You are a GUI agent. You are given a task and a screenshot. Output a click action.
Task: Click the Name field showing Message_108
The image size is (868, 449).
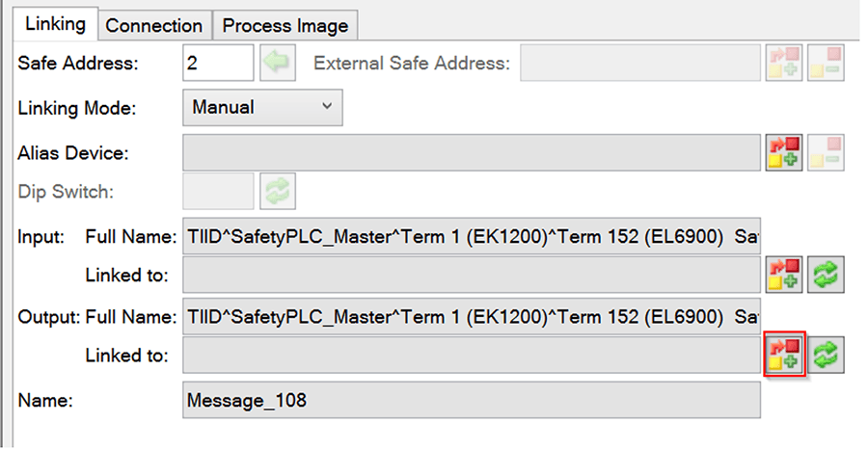coord(472,400)
